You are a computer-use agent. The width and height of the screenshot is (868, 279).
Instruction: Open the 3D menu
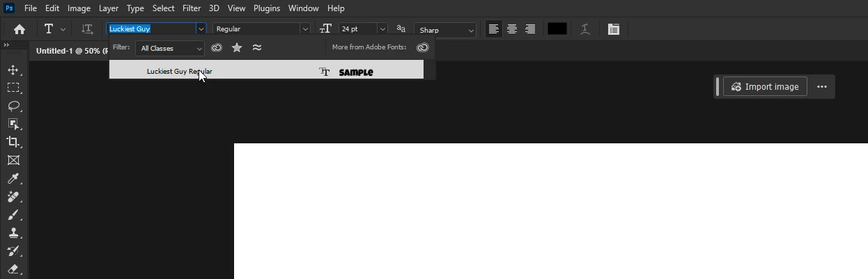click(214, 8)
